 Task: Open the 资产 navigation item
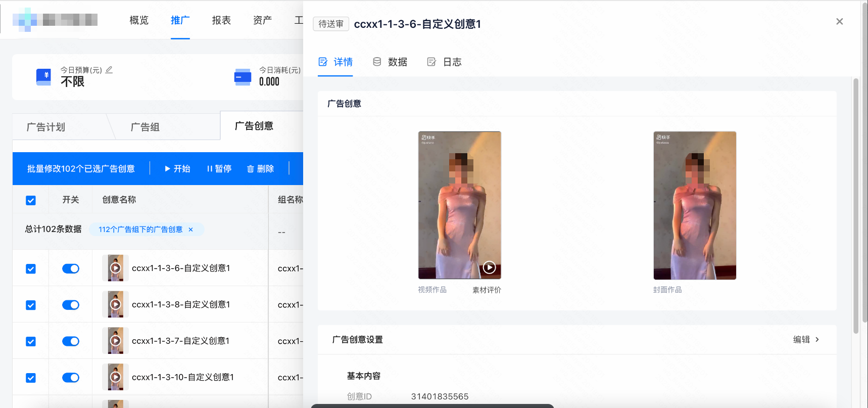point(262,20)
